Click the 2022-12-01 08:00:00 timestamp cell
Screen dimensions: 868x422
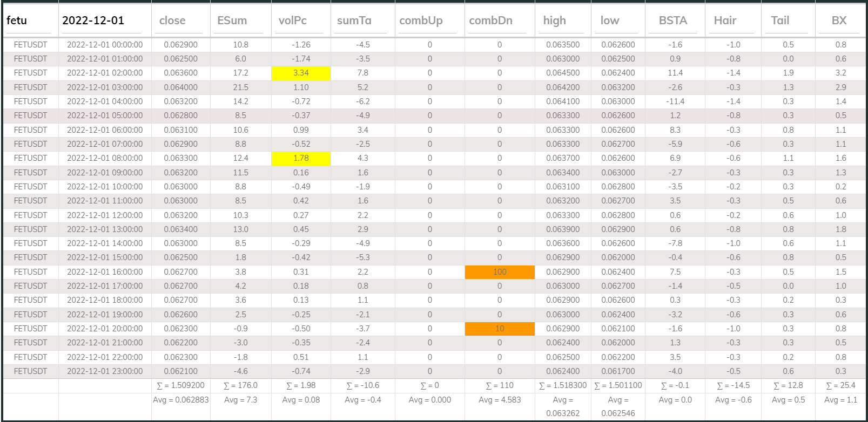(x=105, y=158)
